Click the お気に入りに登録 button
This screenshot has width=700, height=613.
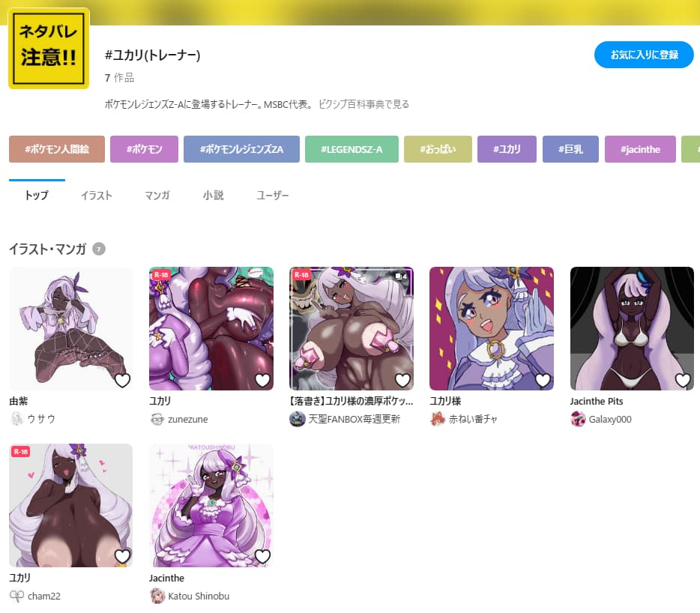(x=644, y=55)
